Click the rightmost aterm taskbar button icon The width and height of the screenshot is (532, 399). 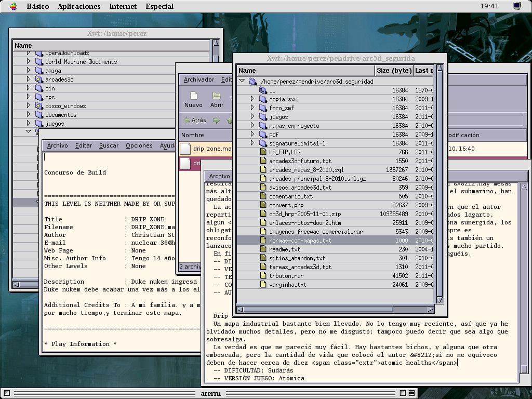pos(411,393)
